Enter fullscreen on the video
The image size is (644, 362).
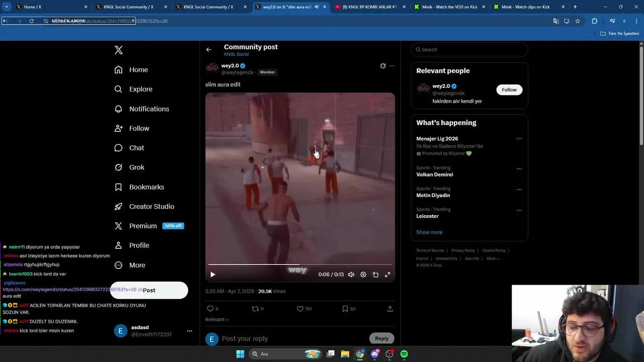(387, 275)
